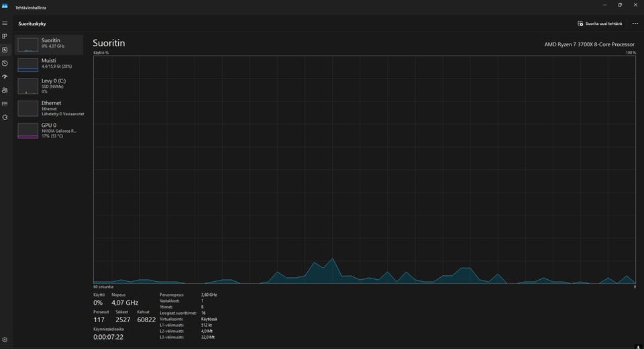Select the Suoritin CPU resource entry

point(49,44)
